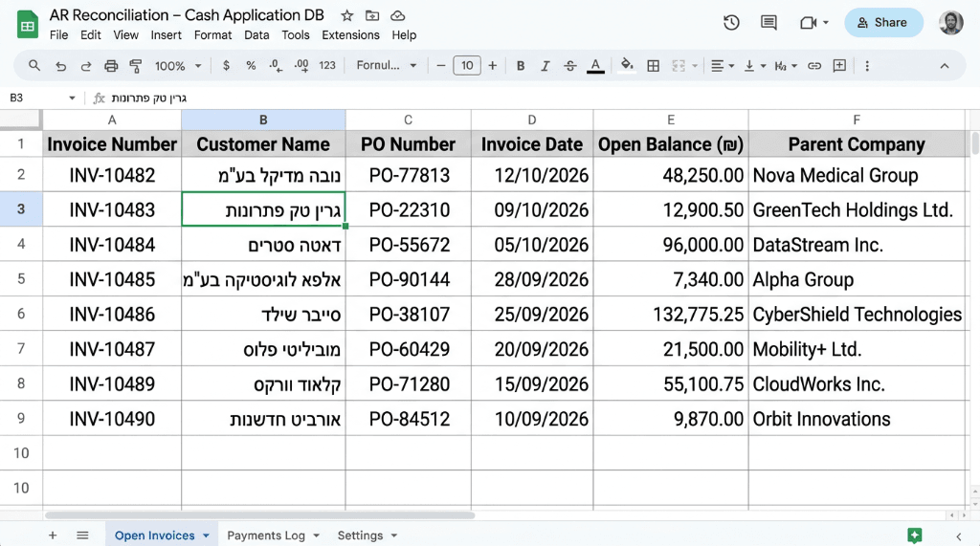Open the Tools menu
Viewport: 980px width, 546px height.
(x=295, y=35)
